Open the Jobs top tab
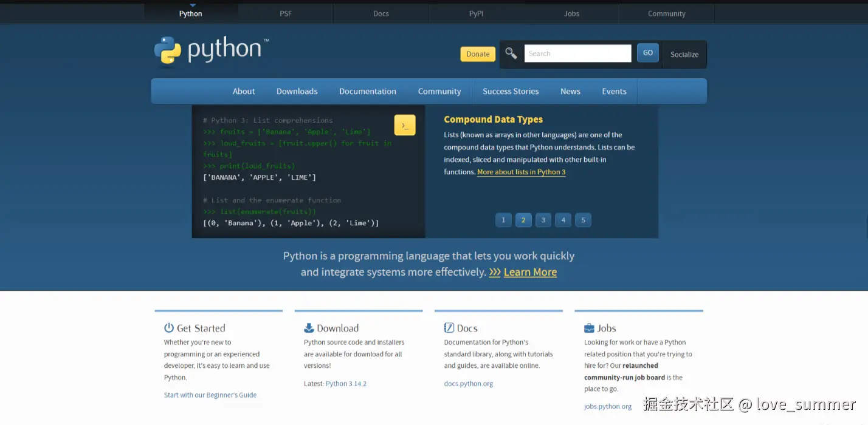Screen dimensions: 868x425 (571, 13)
